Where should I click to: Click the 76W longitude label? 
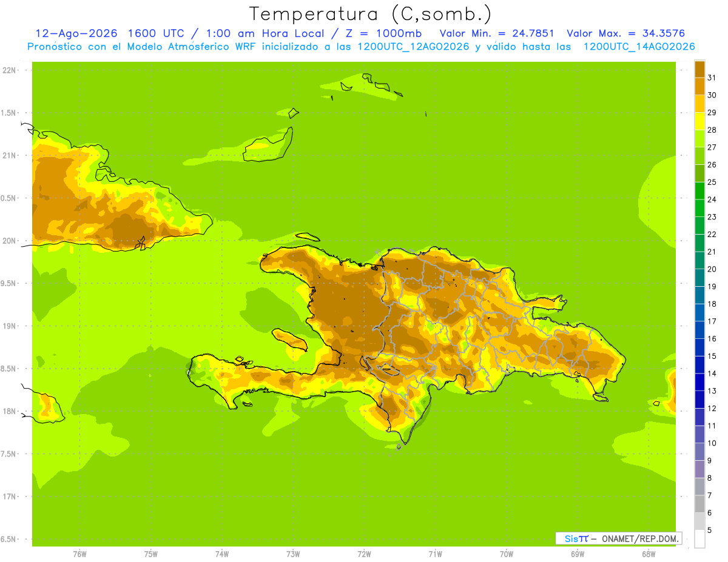coord(79,554)
